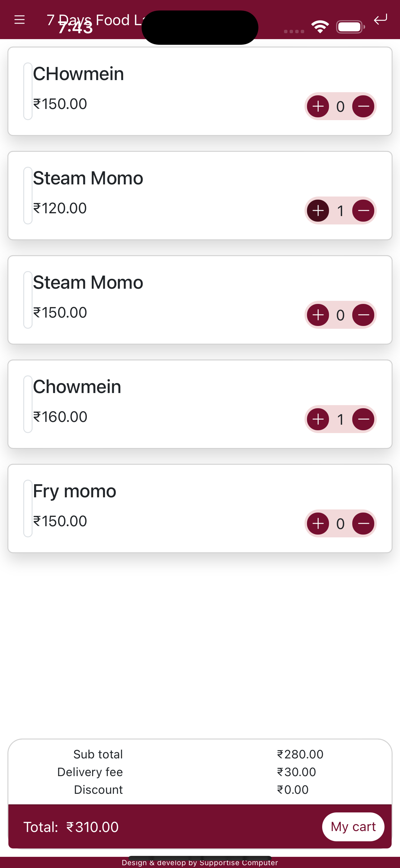
Task: Select the Chowmein ₹160.00 item title
Action: pos(77,387)
